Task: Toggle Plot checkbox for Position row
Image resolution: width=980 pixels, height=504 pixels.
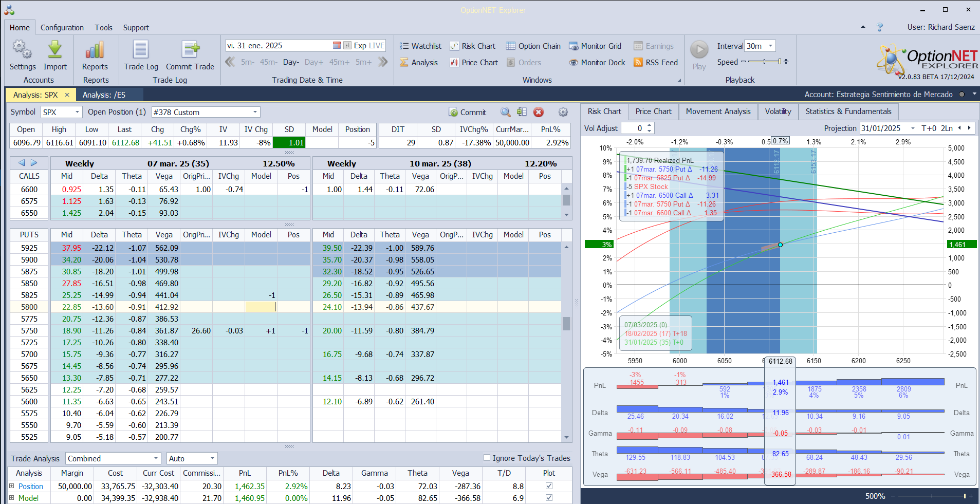Action: click(x=549, y=486)
